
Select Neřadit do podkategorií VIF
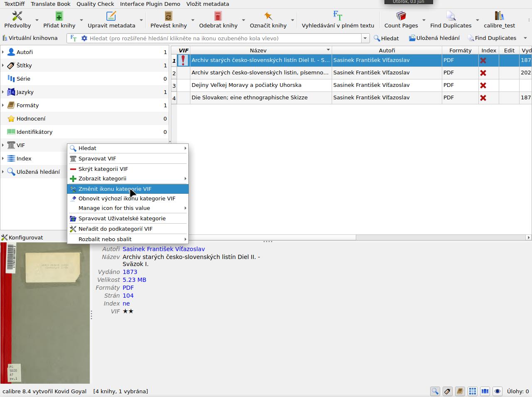point(128,229)
